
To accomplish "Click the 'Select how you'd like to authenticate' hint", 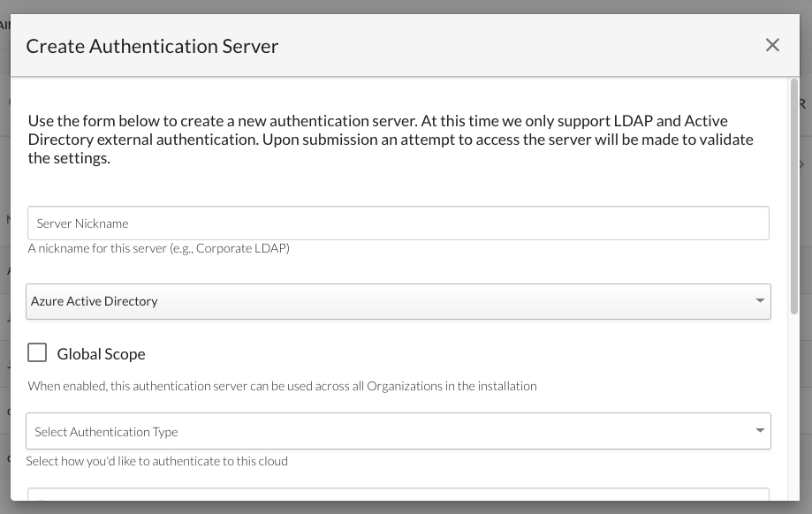I will 157,461.
